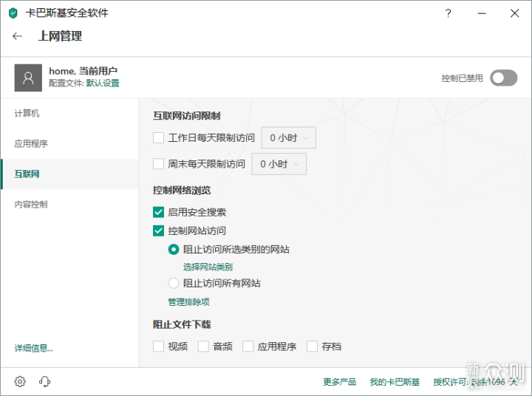This screenshot has height=396, width=532.
Task: Open settings via the gear icon
Action: pyautogui.click(x=20, y=381)
